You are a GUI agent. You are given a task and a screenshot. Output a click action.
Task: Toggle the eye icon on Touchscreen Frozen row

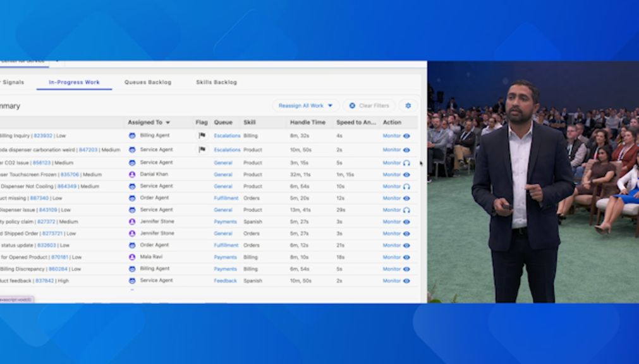406,174
